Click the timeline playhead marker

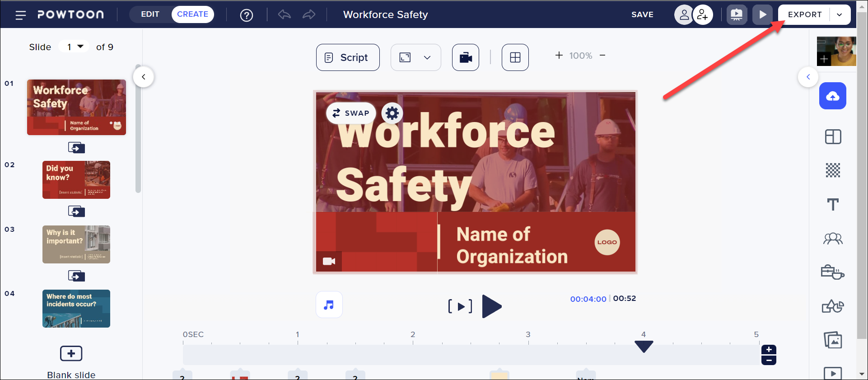[x=644, y=347]
